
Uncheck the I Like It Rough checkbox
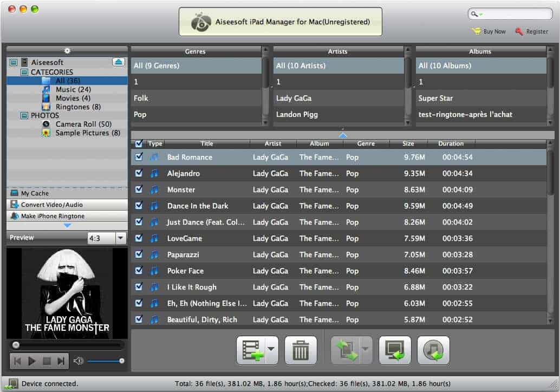coord(139,286)
